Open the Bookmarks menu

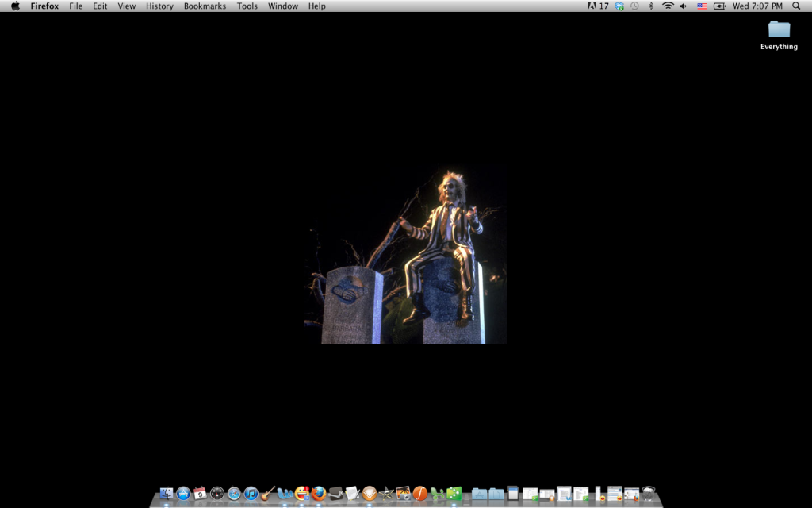pos(205,6)
